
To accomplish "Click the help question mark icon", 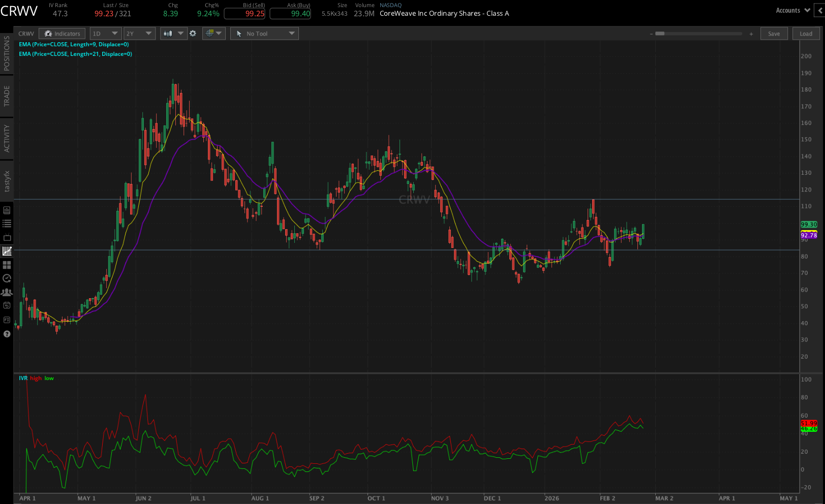I will pos(7,334).
